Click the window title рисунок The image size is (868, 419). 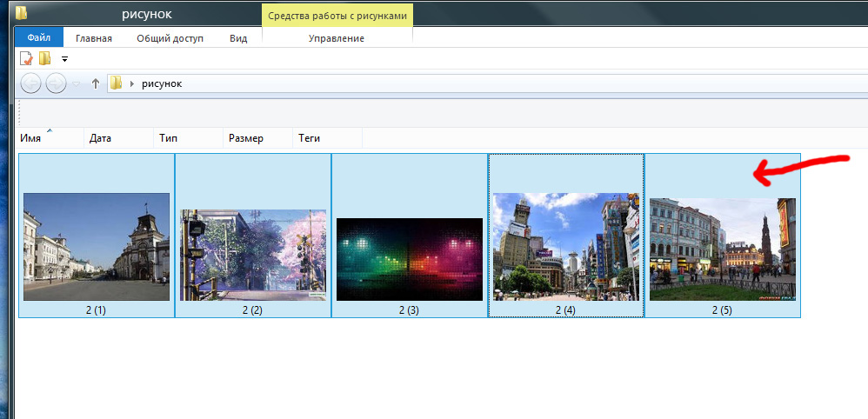point(147,15)
